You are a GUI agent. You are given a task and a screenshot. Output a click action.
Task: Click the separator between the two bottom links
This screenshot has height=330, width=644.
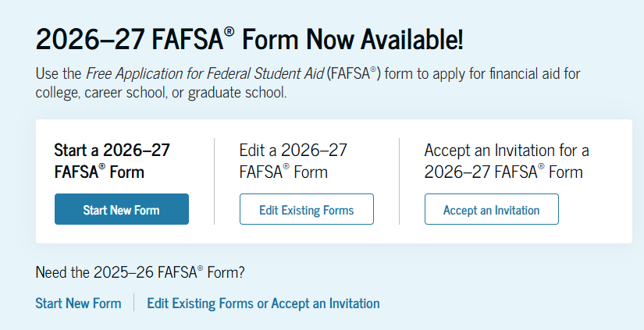134,303
